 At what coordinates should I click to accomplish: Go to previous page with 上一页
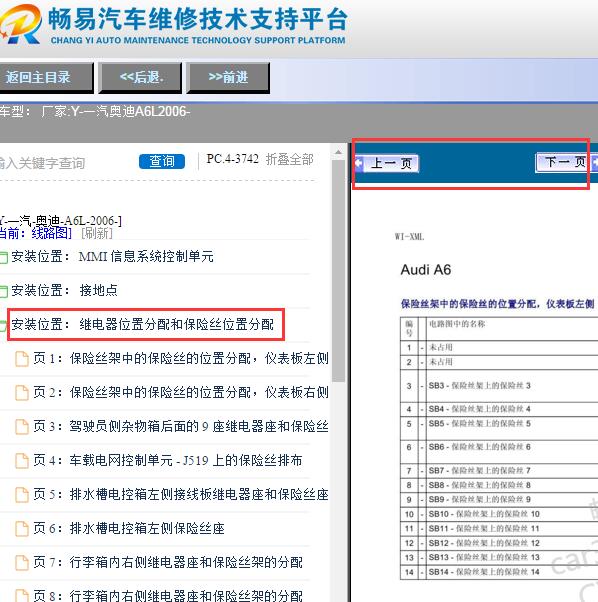(387, 163)
